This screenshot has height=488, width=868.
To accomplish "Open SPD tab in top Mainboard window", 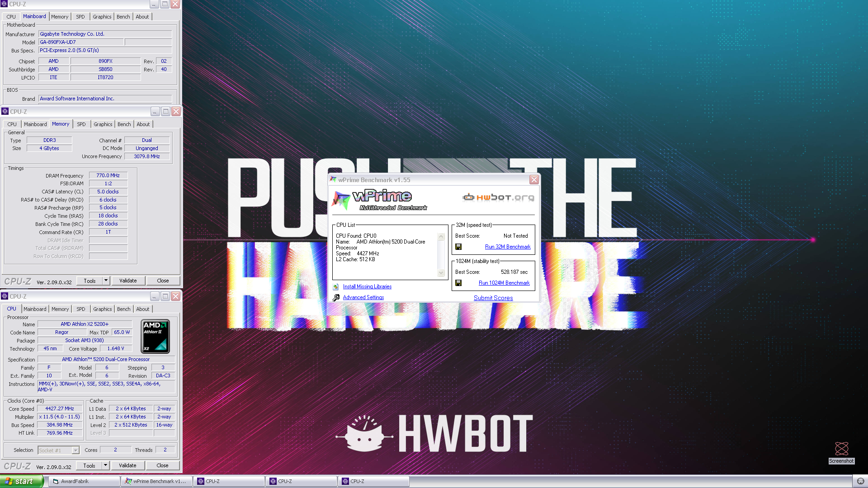I will pos(80,17).
